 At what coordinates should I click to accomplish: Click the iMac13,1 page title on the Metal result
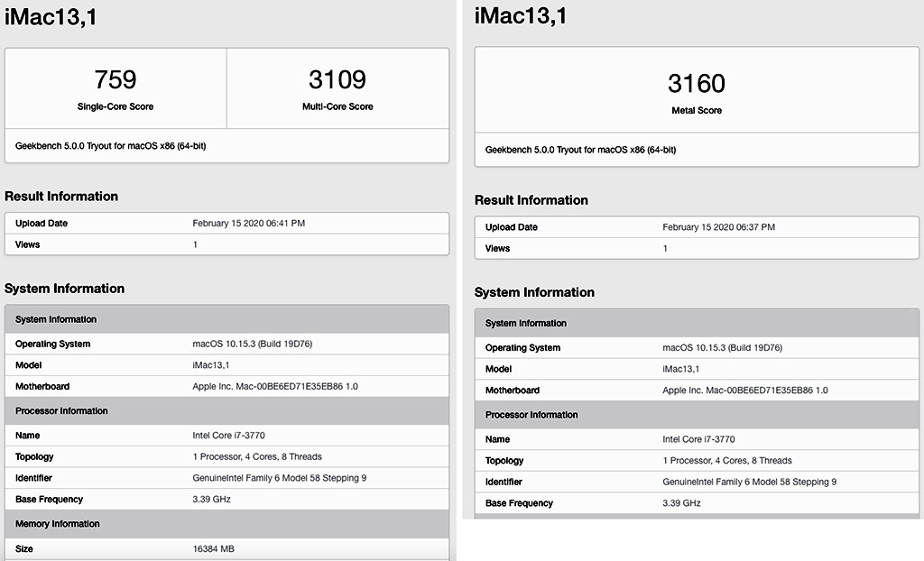[x=521, y=16]
